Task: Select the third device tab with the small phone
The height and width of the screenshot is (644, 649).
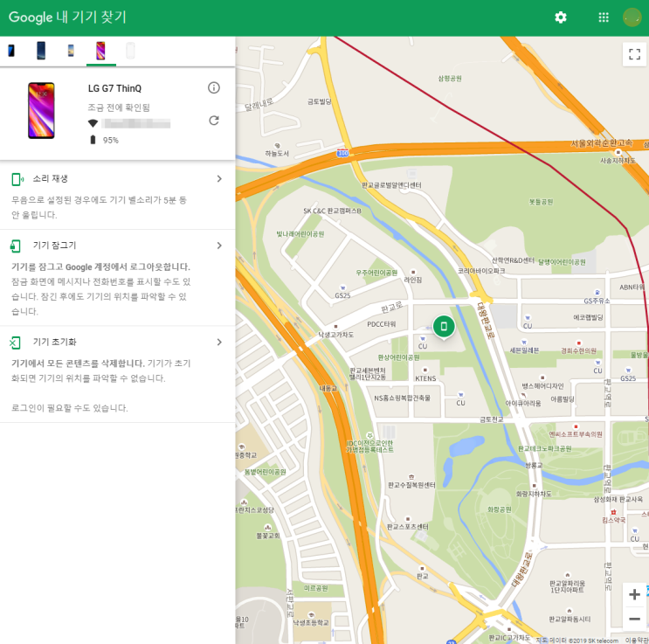Action: coord(71,51)
